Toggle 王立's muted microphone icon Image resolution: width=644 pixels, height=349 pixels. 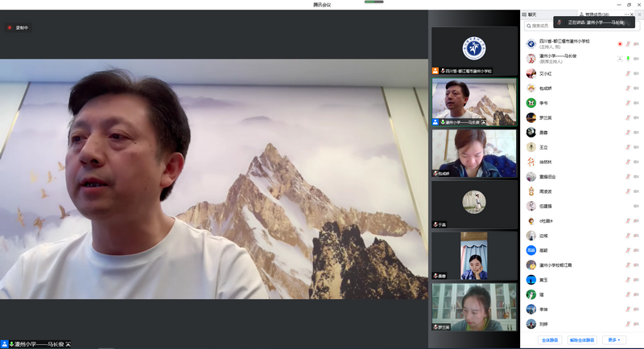627,147
